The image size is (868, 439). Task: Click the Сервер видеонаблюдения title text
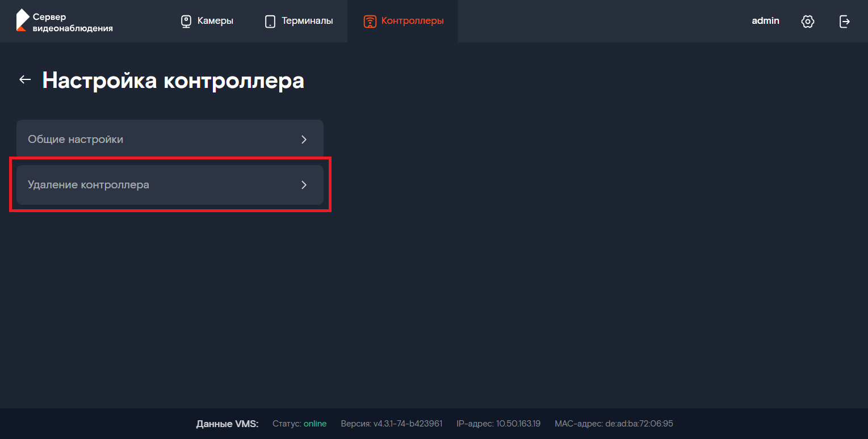click(x=73, y=23)
